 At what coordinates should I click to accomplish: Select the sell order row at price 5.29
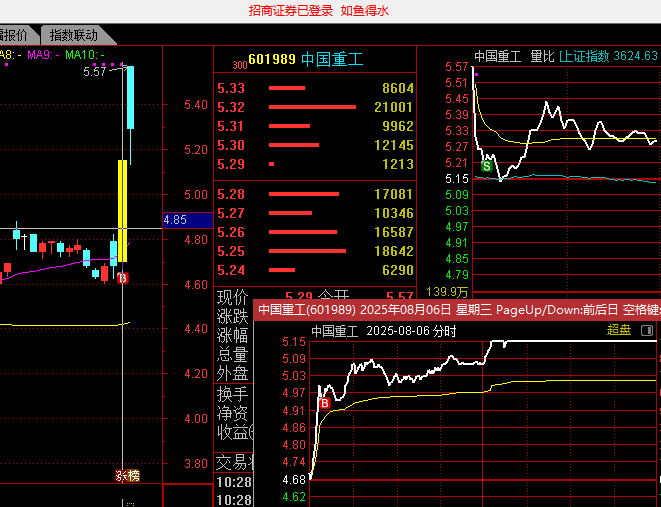(x=315, y=164)
